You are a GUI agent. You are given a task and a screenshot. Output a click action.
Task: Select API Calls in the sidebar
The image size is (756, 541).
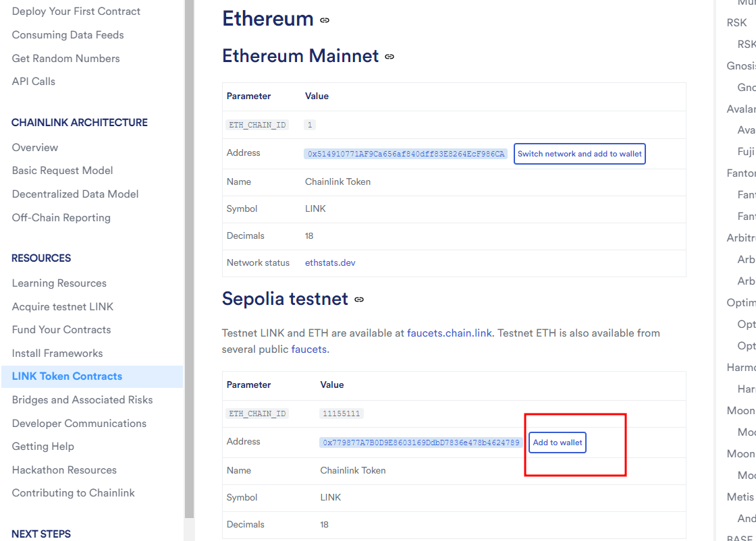pyautogui.click(x=34, y=82)
